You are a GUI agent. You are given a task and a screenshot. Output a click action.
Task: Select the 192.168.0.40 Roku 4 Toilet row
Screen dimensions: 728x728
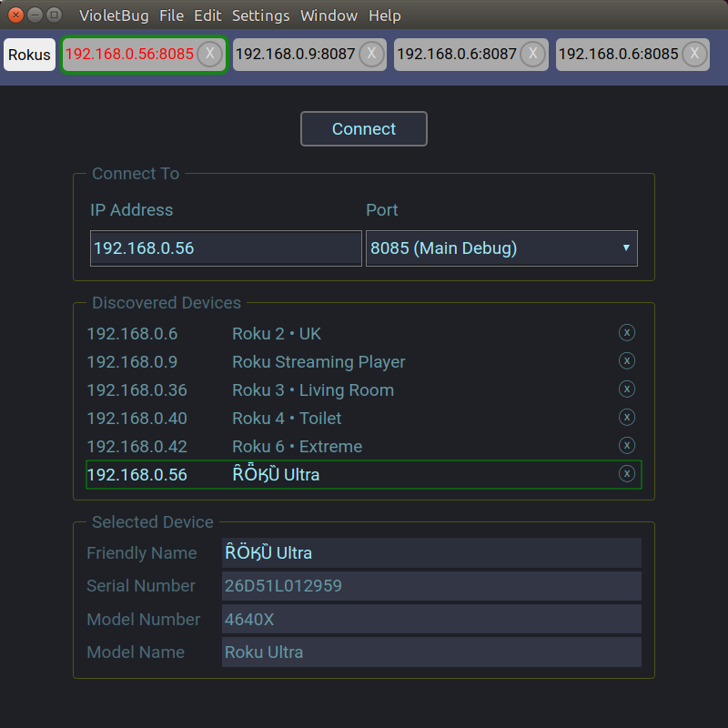point(363,419)
